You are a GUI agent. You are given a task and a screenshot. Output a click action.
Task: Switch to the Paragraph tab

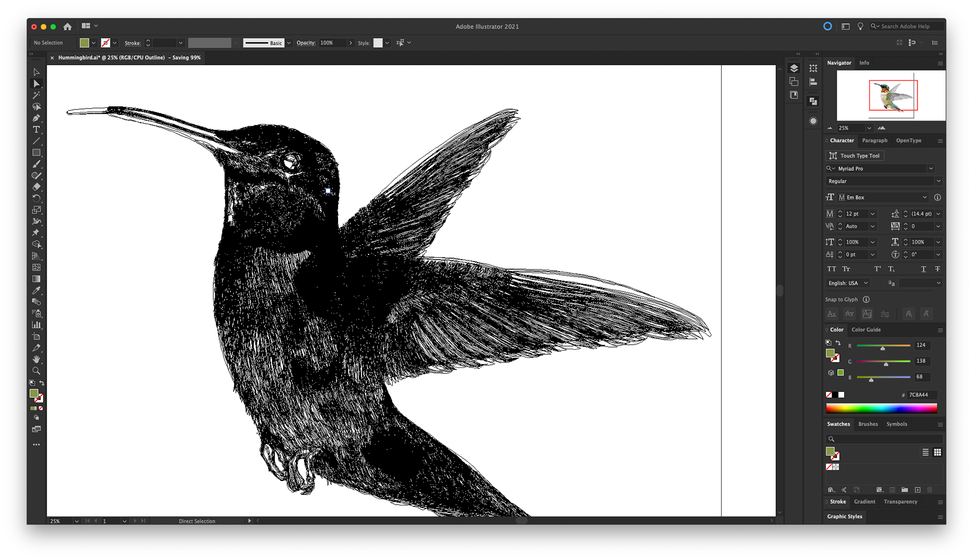point(875,140)
